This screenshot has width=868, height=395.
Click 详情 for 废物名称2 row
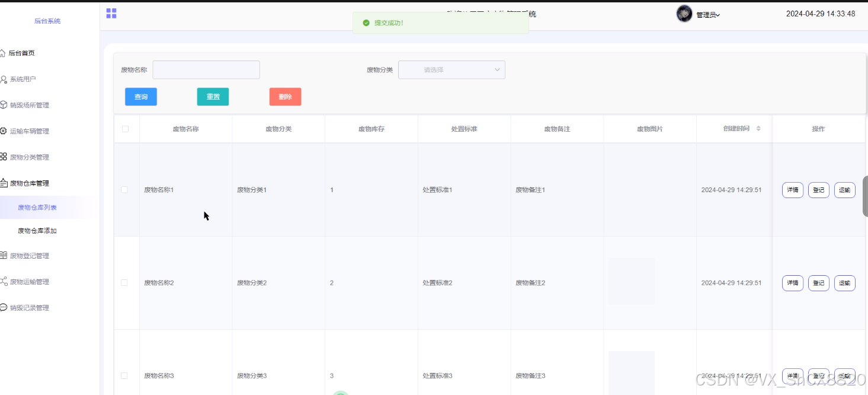click(793, 283)
